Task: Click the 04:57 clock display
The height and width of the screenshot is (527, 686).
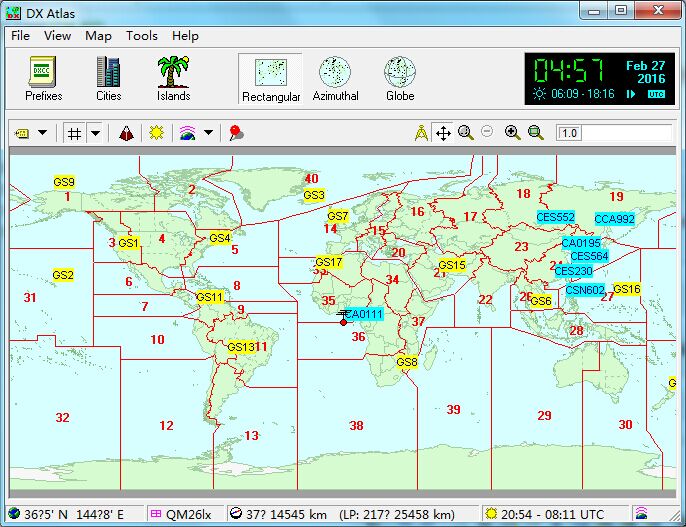Action: pos(569,70)
